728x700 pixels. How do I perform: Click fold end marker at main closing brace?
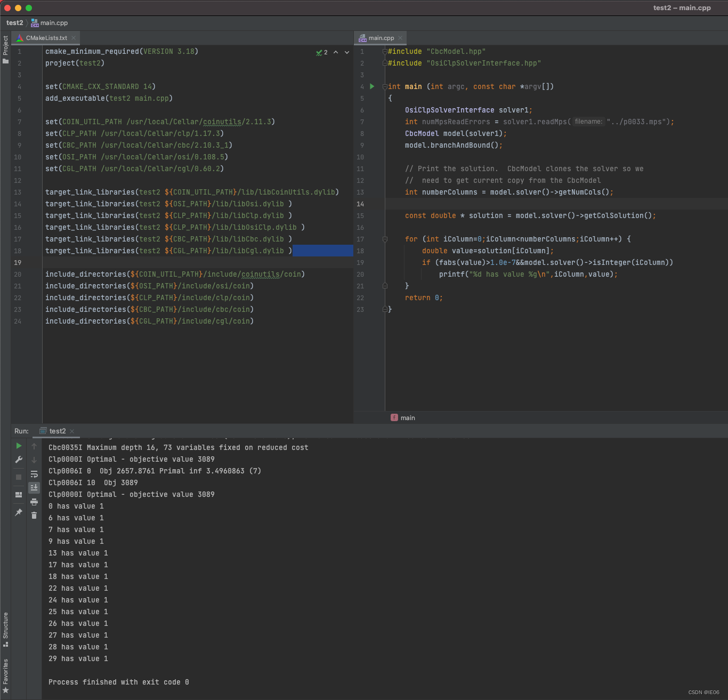tap(385, 310)
